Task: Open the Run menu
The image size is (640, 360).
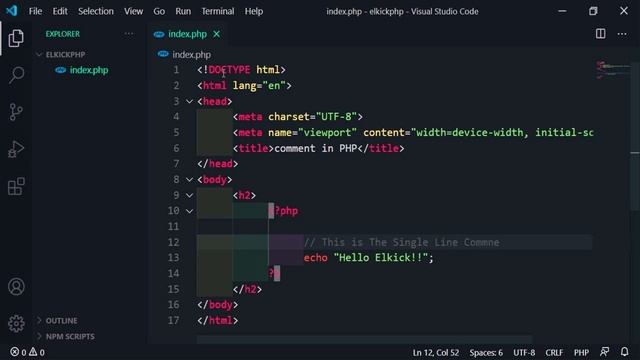Action: tap(183, 11)
